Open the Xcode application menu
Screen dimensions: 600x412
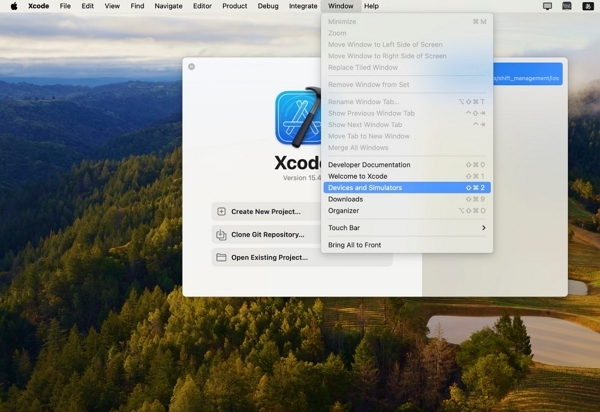(38, 6)
